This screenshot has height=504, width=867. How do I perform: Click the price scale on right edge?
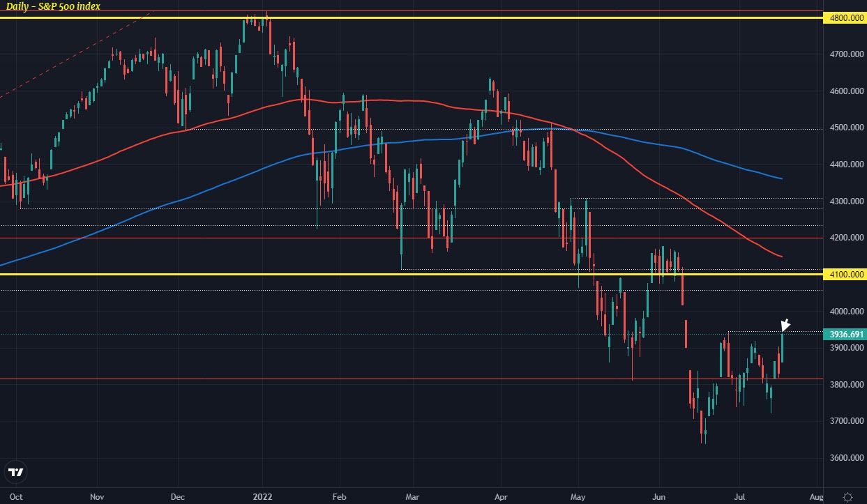tap(844, 244)
